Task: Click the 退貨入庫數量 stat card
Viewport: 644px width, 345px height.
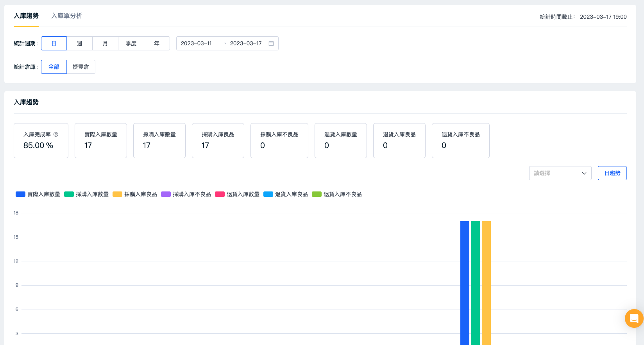Action: pyautogui.click(x=341, y=141)
